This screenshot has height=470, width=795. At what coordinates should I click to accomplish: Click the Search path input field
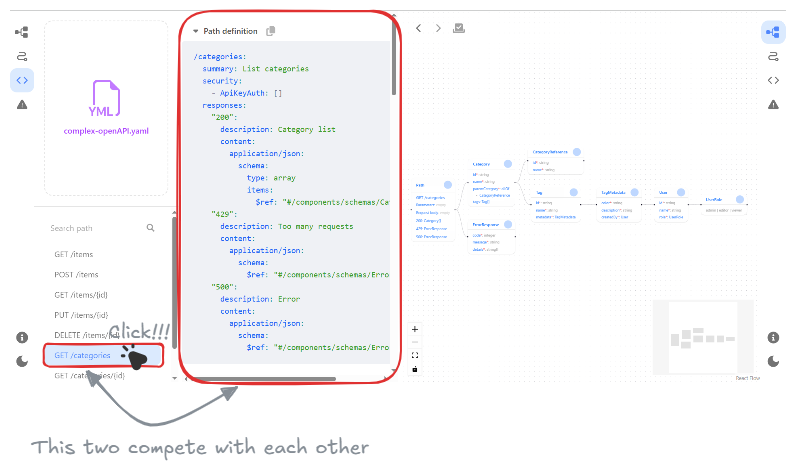pos(95,228)
